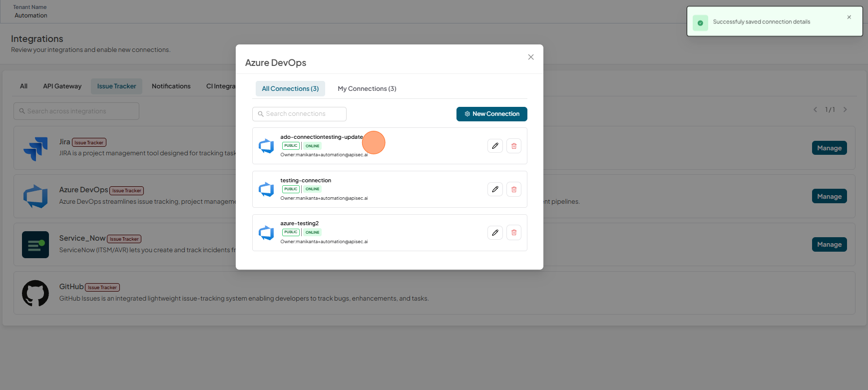Manage the Service_Now integration
Image resolution: width=868 pixels, height=390 pixels.
830,244
